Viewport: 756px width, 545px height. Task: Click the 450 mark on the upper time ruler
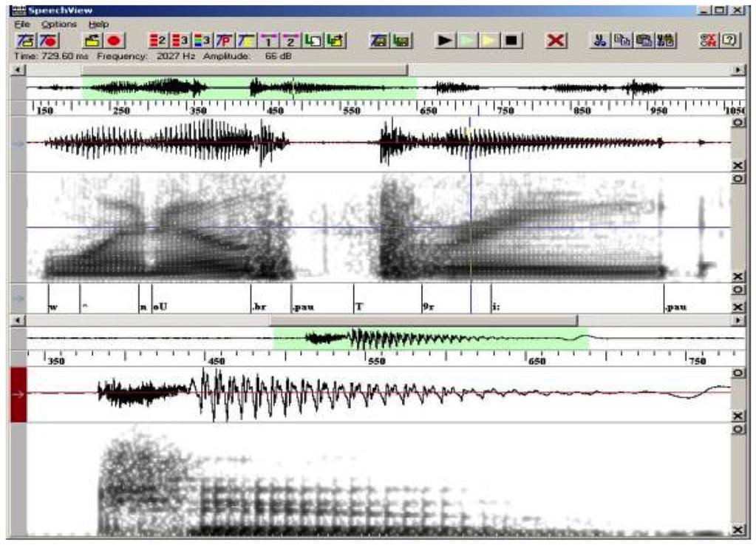click(x=276, y=110)
